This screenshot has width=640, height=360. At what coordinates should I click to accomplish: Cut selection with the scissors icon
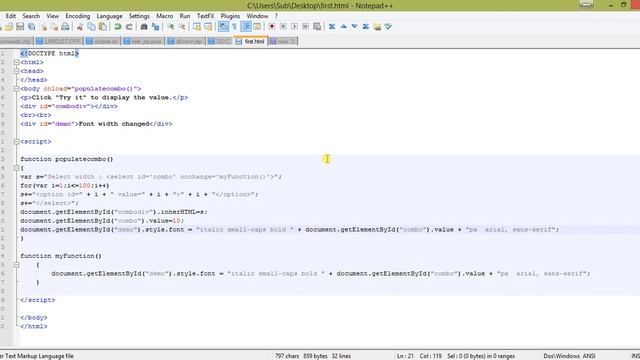click(80, 27)
